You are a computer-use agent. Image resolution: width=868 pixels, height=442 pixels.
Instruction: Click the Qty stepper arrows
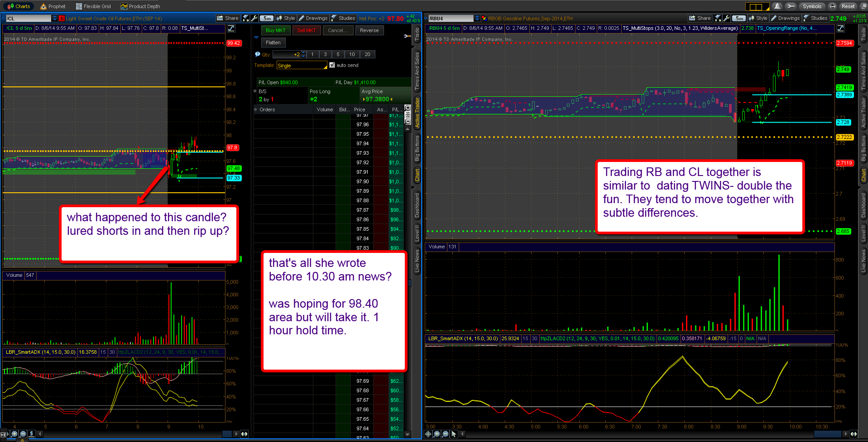point(303,54)
